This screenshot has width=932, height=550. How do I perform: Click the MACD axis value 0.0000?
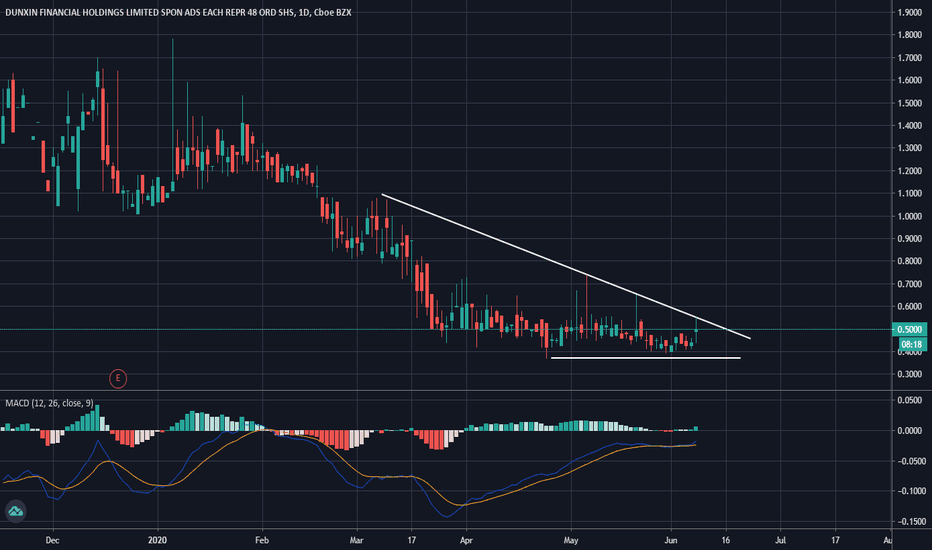[x=911, y=430]
